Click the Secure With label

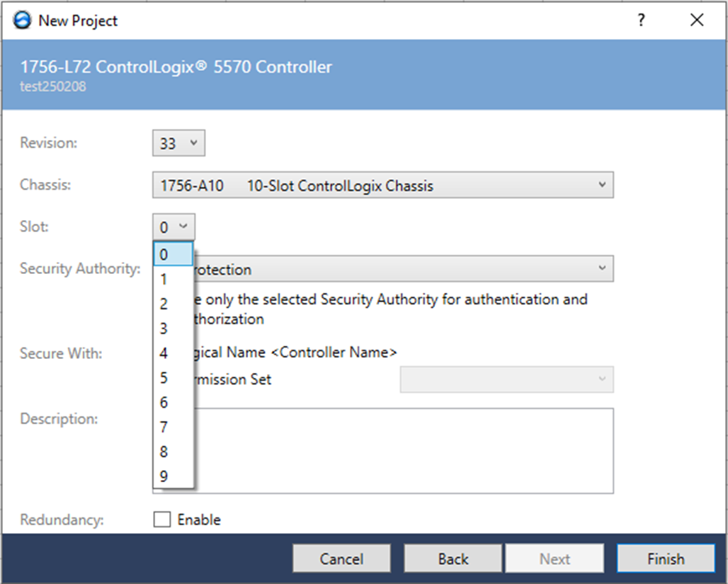pos(61,353)
